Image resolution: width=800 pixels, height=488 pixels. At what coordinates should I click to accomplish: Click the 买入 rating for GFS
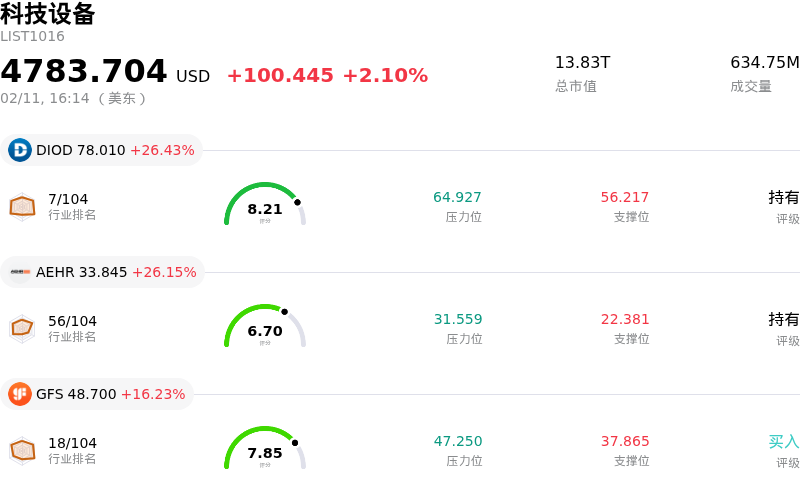(784, 441)
